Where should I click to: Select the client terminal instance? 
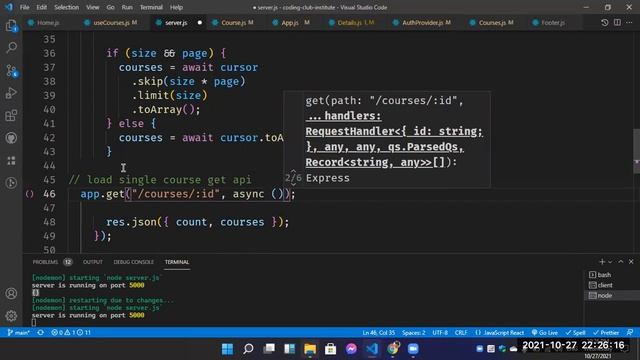[612, 285]
